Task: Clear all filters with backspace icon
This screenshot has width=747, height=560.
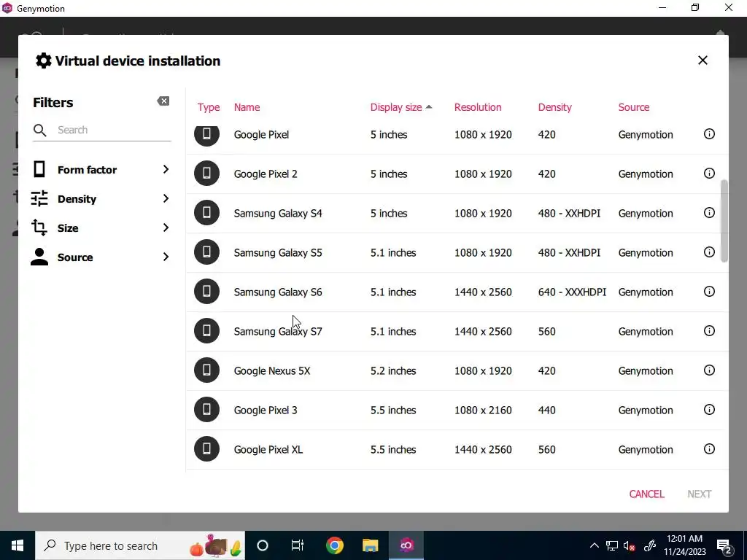Action: coord(163,101)
